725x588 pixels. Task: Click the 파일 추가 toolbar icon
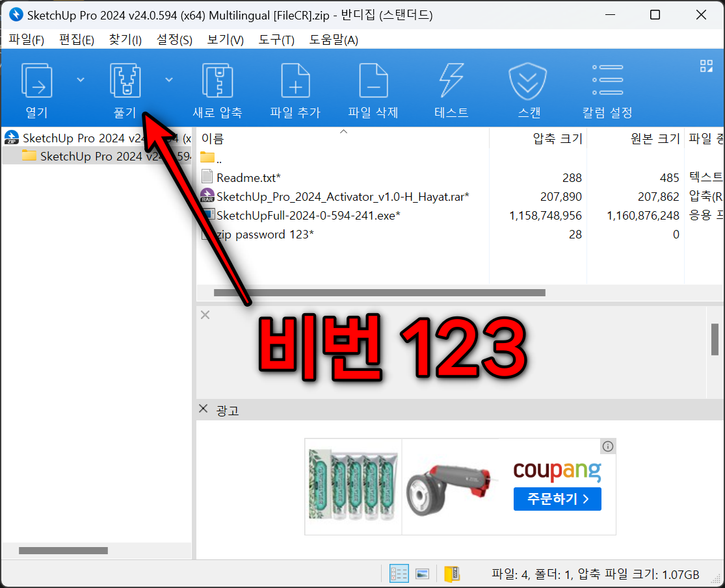(x=295, y=81)
